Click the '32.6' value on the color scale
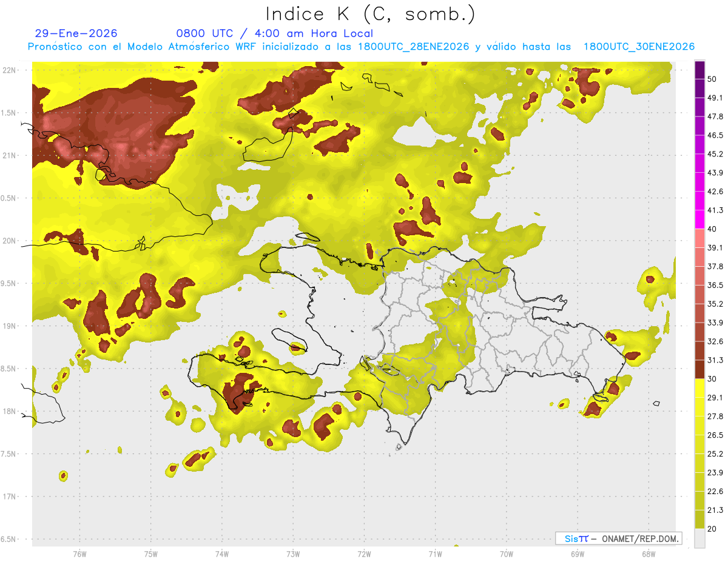This screenshot has height=562, width=728. 715,341
